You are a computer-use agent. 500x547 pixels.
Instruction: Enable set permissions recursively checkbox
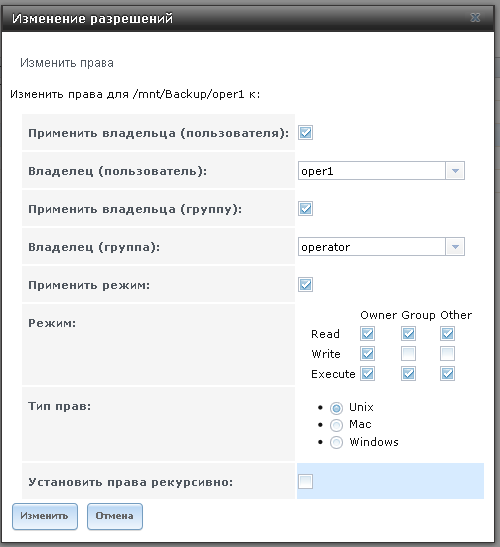pyautogui.click(x=305, y=481)
